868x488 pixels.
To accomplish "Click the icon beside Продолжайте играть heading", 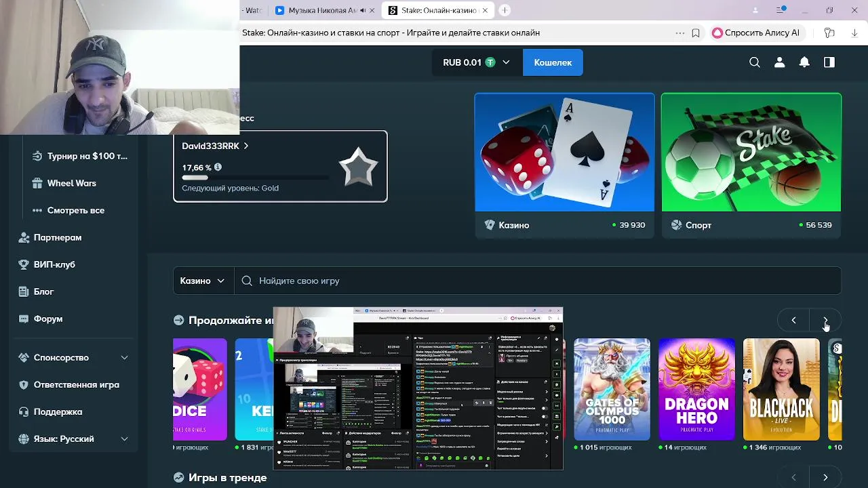I will pos(178,320).
